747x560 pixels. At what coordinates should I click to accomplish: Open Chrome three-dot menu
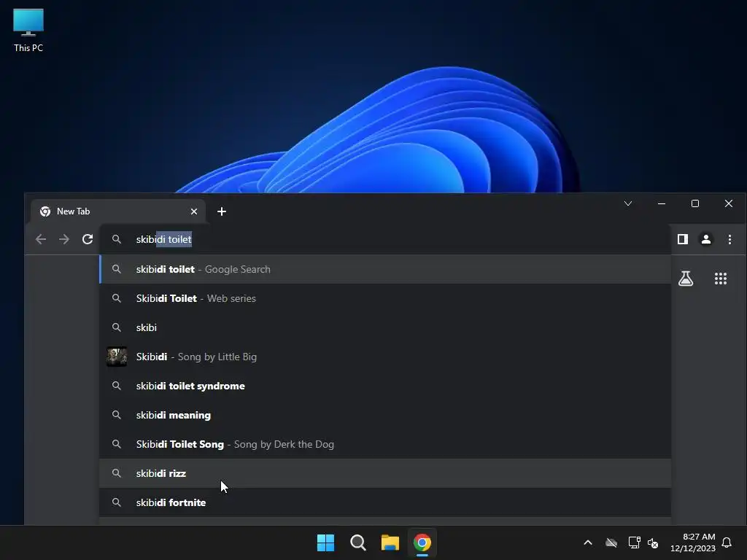[x=729, y=239]
